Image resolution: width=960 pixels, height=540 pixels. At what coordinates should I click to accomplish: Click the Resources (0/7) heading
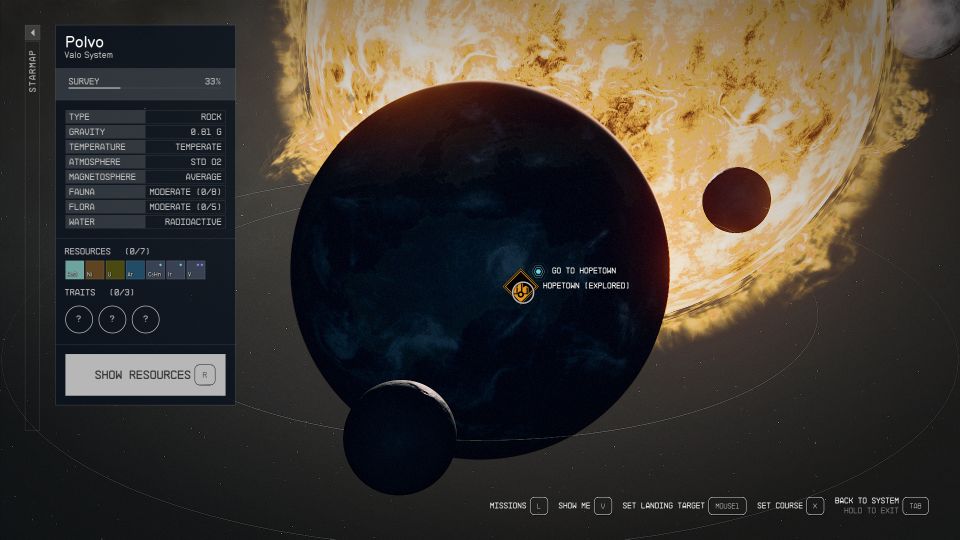[107, 252]
